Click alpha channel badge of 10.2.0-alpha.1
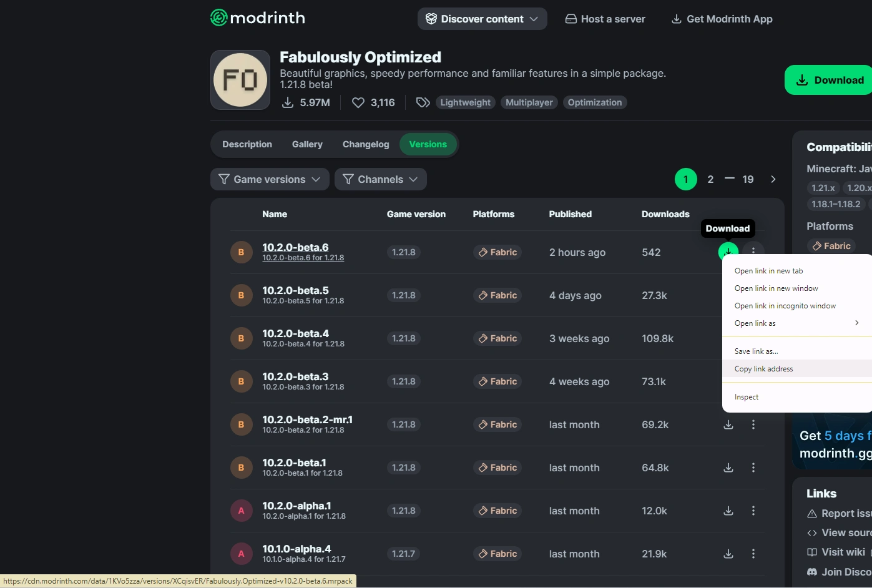Screen dimensions: 872x588 coord(241,511)
